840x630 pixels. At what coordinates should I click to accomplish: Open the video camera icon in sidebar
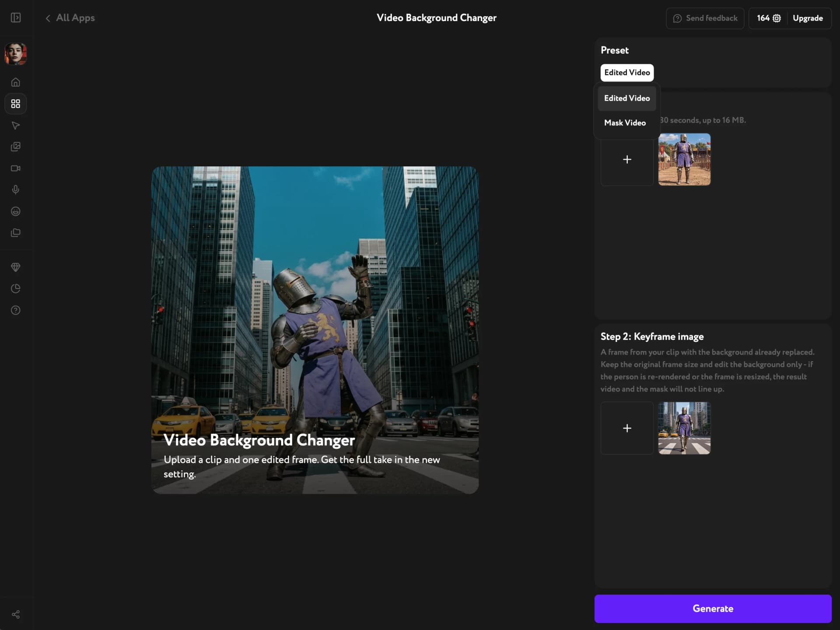16,168
